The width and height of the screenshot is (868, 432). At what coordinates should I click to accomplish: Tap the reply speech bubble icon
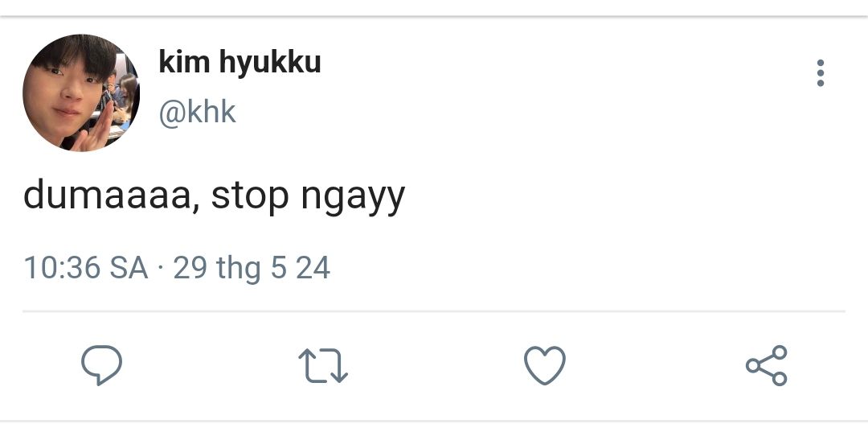click(102, 366)
